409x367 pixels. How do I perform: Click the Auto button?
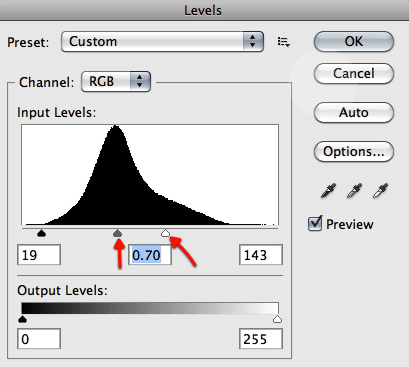point(354,112)
